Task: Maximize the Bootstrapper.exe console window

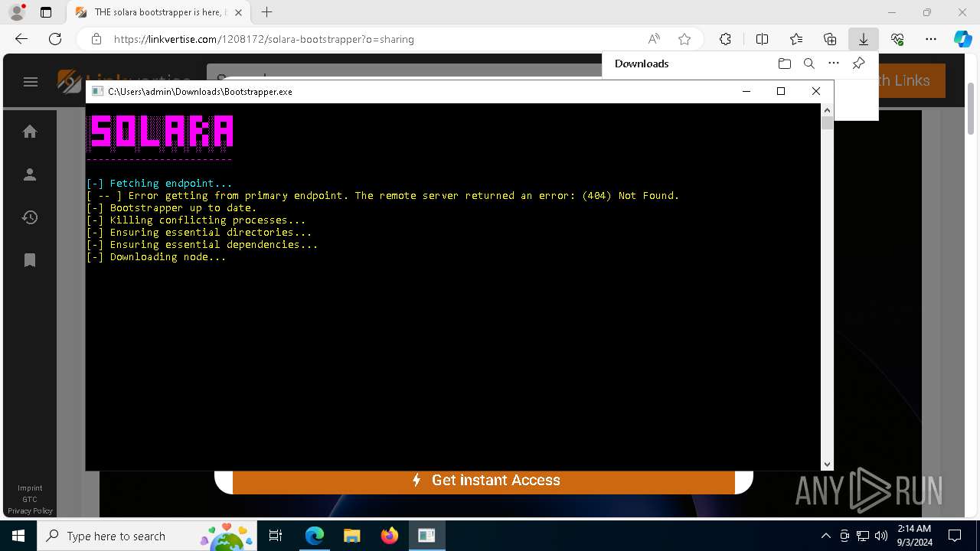Action: point(781,91)
